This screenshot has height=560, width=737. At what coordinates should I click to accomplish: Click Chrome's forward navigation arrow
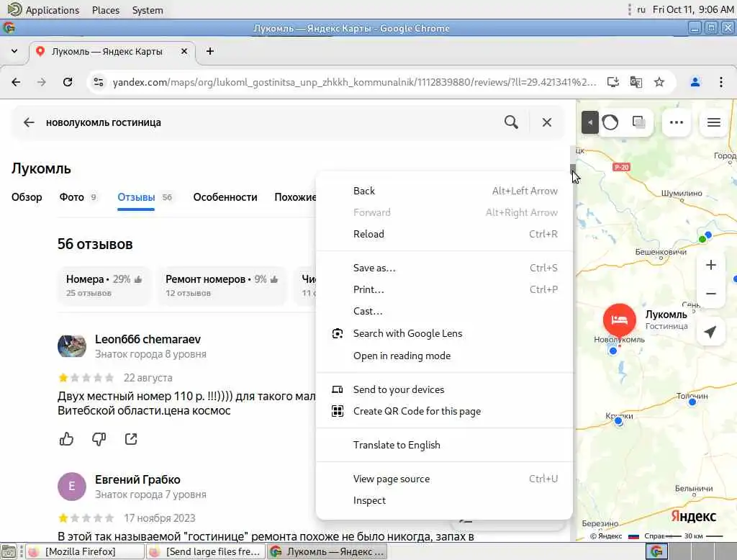tap(42, 82)
